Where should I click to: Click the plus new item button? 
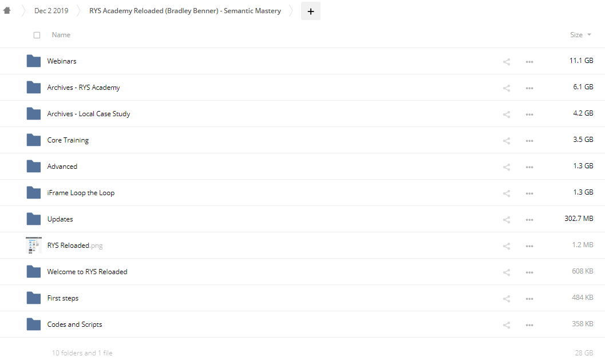click(x=311, y=11)
